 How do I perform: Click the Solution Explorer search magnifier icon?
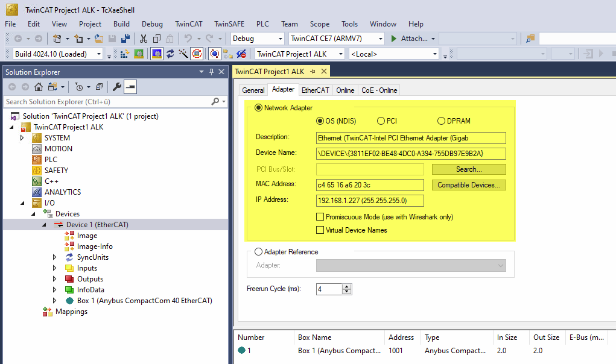tap(215, 102)
